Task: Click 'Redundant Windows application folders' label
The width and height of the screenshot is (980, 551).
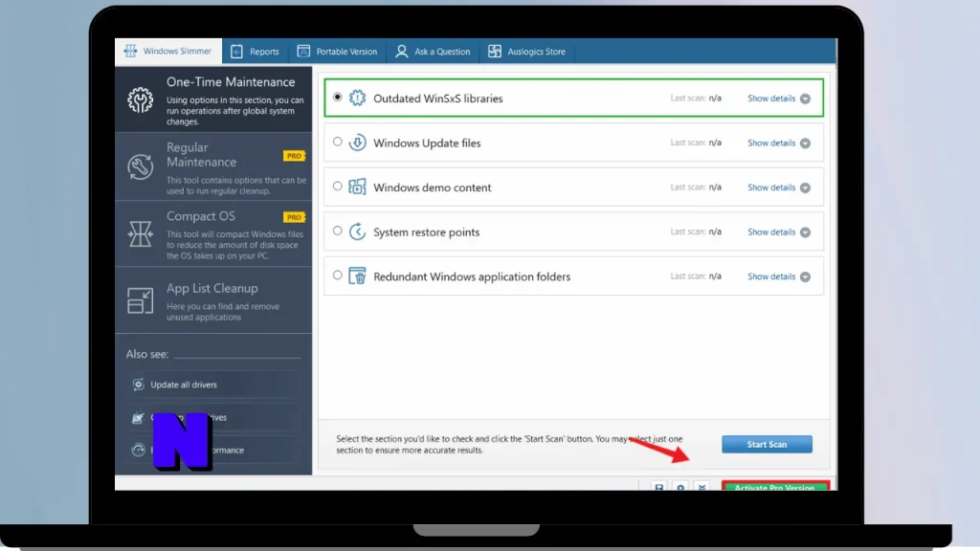Action: click(x=472, y=276)
